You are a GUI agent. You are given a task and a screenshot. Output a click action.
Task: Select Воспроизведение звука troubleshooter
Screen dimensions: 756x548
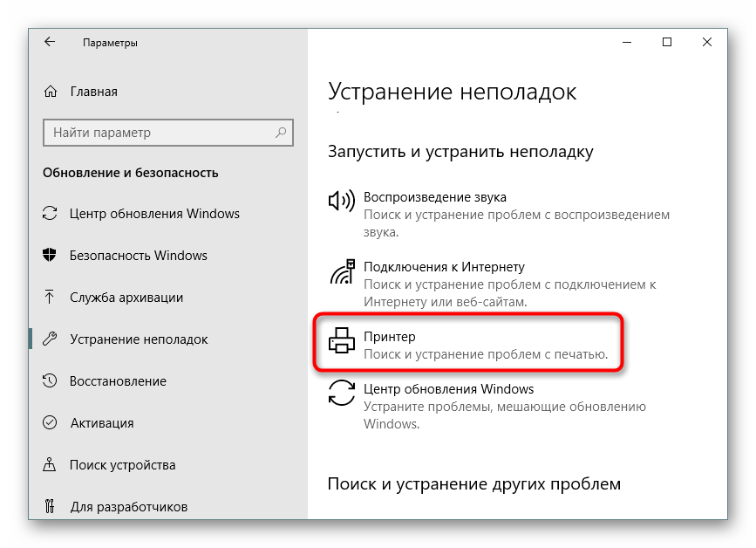[x=499, y=214]
